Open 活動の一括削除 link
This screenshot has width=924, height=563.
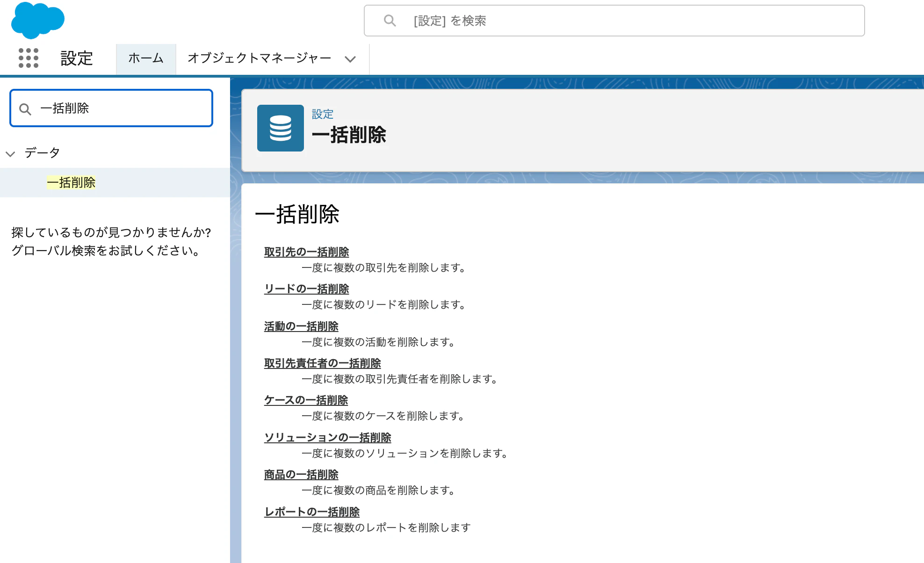[x=301, y=326]
